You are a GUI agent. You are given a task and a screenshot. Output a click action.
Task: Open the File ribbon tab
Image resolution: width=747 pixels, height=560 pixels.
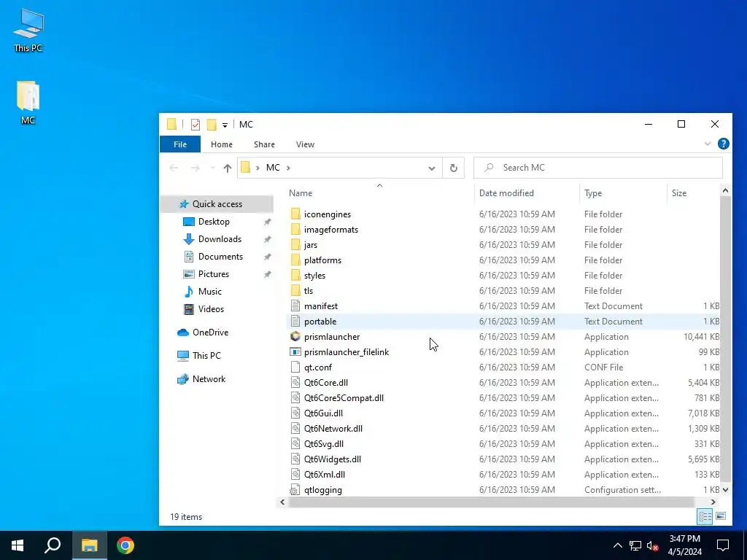(x=180, y=144)
